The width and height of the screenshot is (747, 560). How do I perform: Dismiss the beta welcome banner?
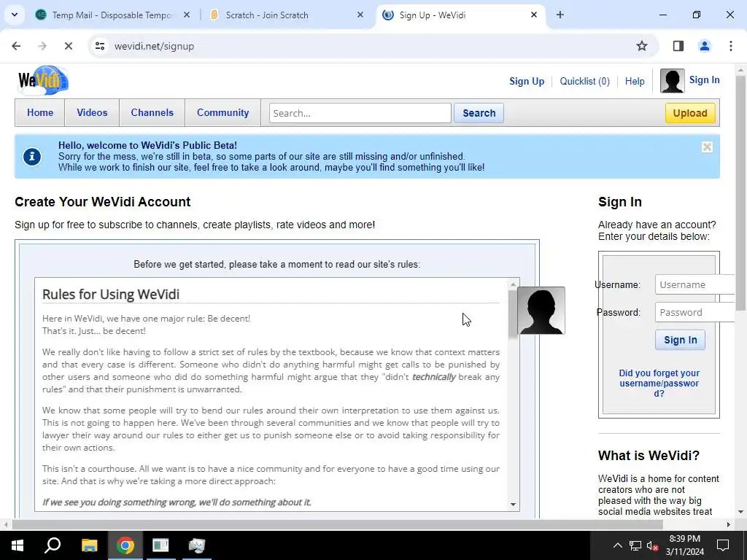[x=707, y=147]
